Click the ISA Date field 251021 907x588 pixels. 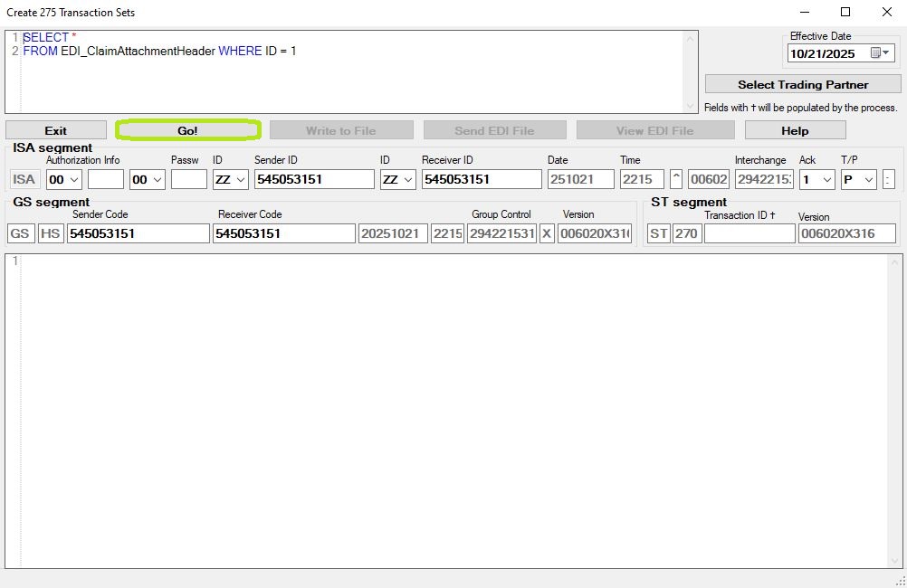coord(581,179)
